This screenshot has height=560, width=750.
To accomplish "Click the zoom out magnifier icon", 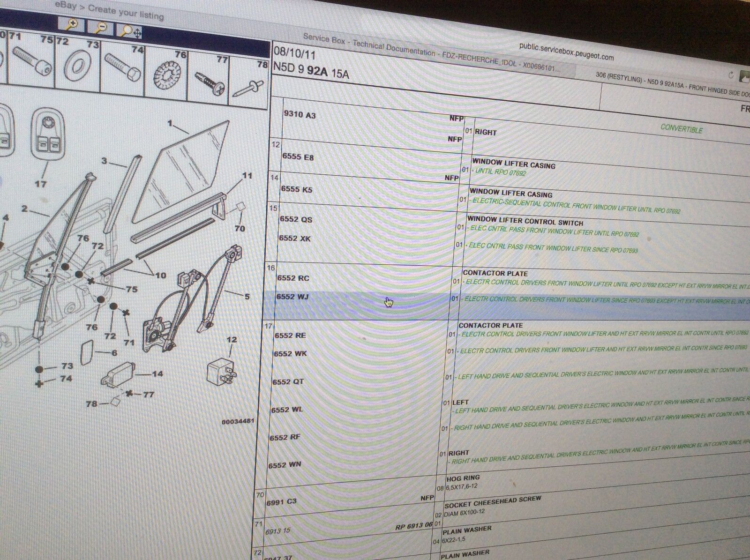I will pos(100,28).
